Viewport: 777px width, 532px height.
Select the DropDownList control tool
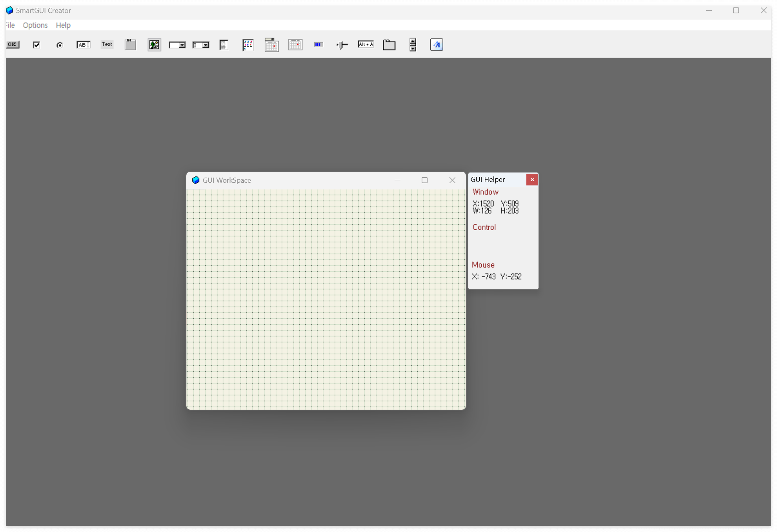click(177, 45)
